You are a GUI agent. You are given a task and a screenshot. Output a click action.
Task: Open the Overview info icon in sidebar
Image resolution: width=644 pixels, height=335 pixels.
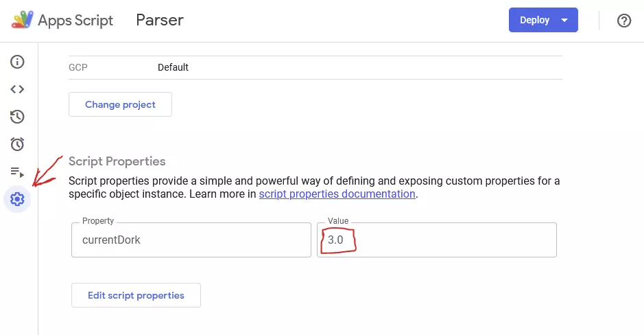tap(17, 62)
